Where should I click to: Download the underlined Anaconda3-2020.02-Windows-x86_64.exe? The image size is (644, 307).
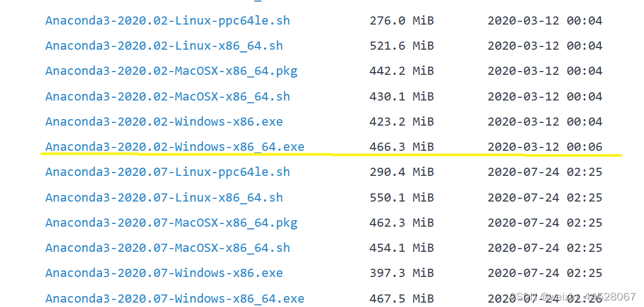[175, 147]
